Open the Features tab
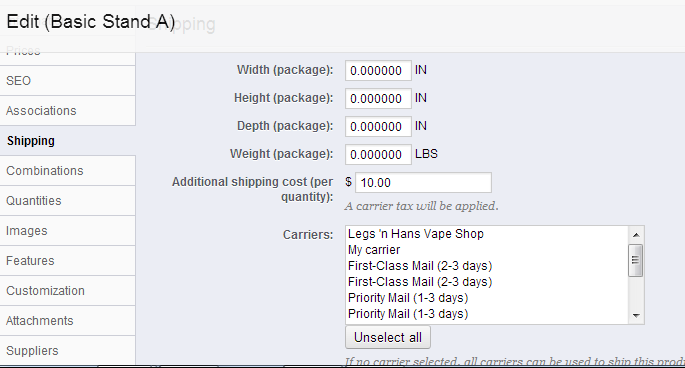Image resolution: width=685 pixels, height=368 pixels. coord(68,261)
